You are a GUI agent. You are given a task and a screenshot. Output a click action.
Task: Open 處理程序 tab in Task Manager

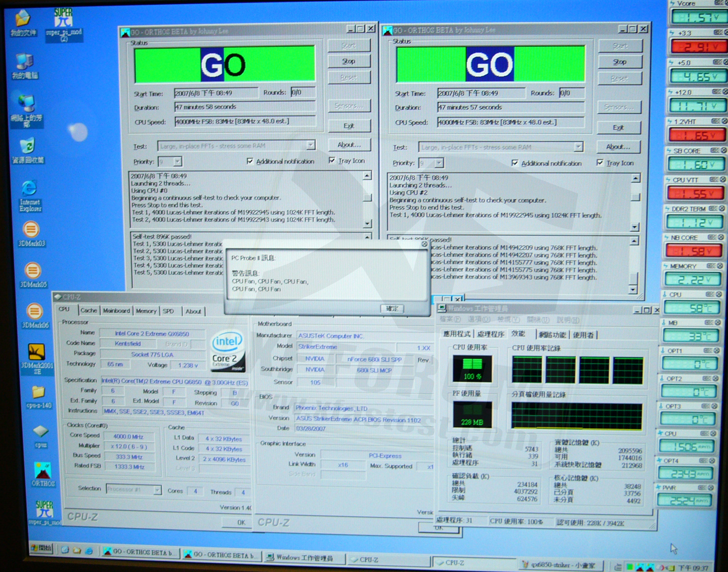click(x=490, y=334)
